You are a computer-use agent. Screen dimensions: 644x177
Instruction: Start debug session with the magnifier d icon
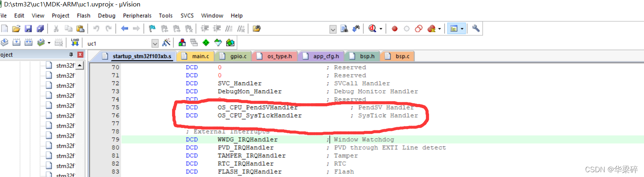point(372,28)
